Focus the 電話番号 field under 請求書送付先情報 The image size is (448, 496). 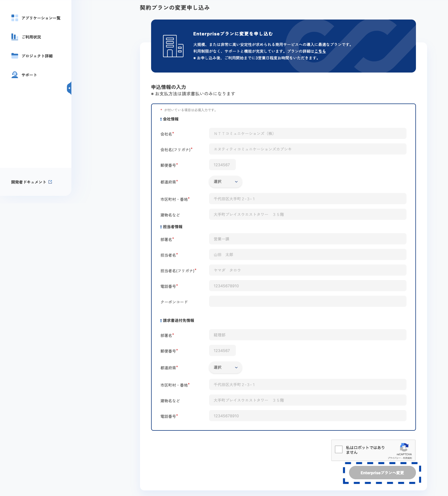(x=307, y=416)
